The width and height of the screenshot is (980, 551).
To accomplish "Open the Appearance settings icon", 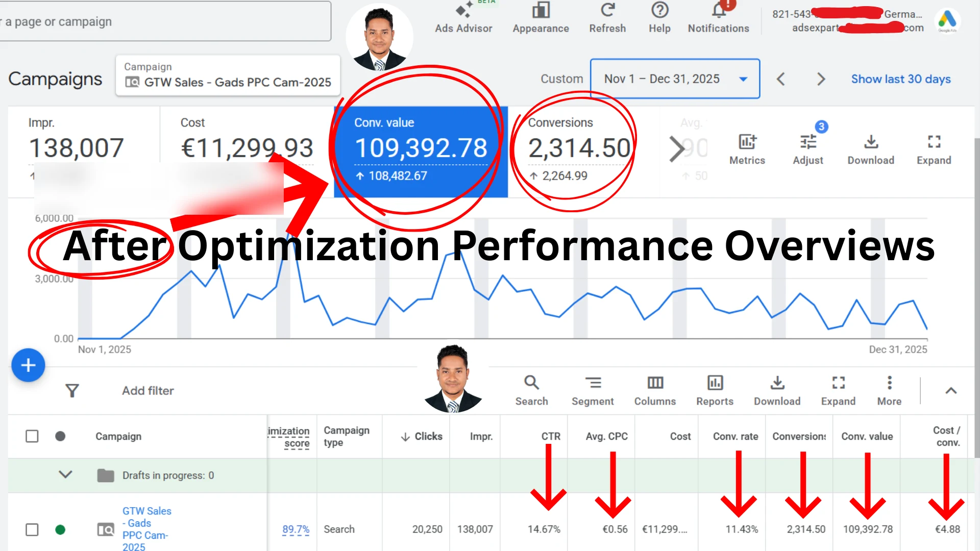I will [x=541, y=10].
